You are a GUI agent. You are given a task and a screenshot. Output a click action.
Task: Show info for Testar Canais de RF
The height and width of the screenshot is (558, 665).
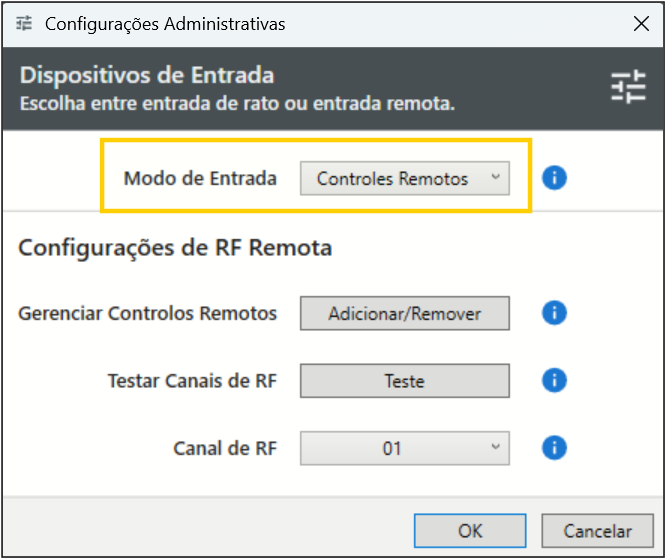tap(554, 380)
